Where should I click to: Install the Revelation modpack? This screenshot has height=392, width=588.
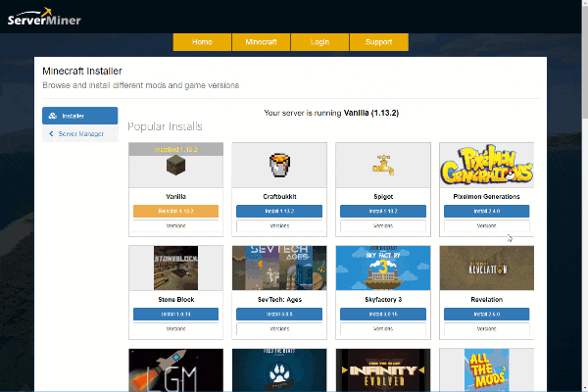click(x=487, y=314)
